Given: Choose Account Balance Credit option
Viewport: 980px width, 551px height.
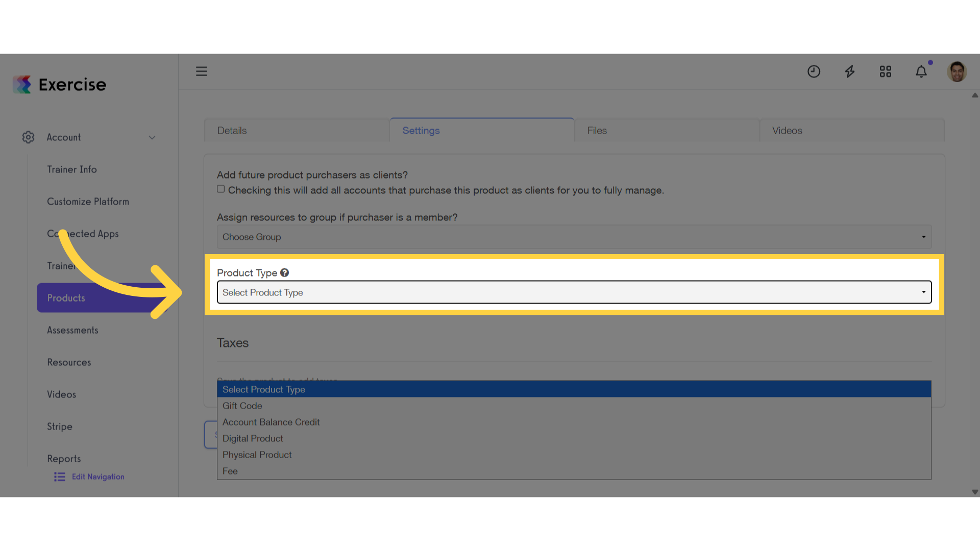Looking at the screenshot, I should coord(574,422).
